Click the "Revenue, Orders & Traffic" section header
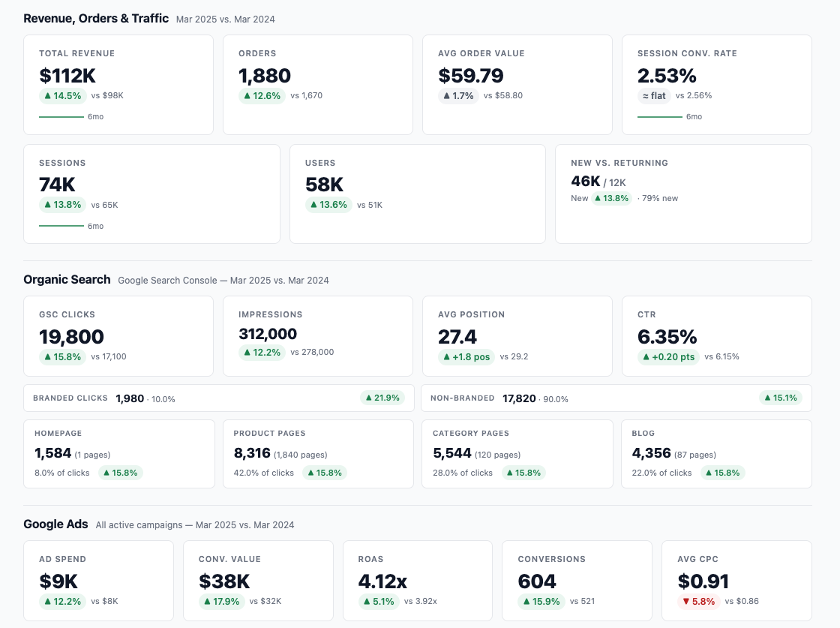 pos(95,19)
